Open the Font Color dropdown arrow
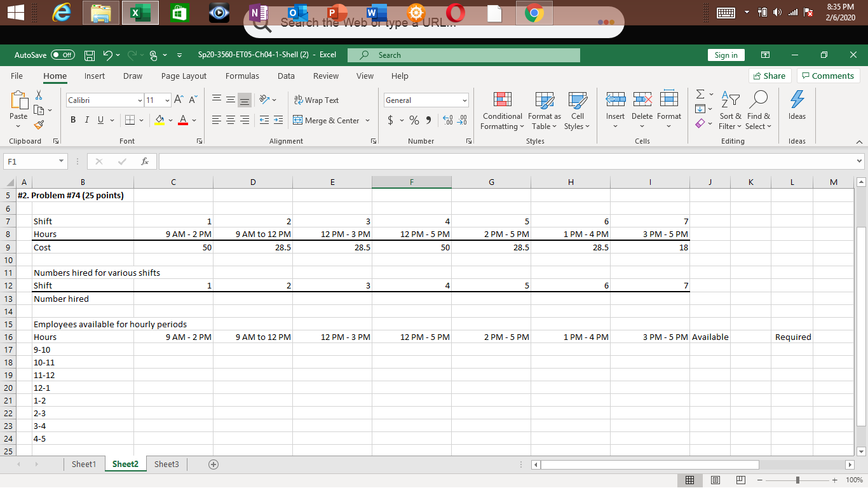 pyautogui.click(x=194, y=120)
